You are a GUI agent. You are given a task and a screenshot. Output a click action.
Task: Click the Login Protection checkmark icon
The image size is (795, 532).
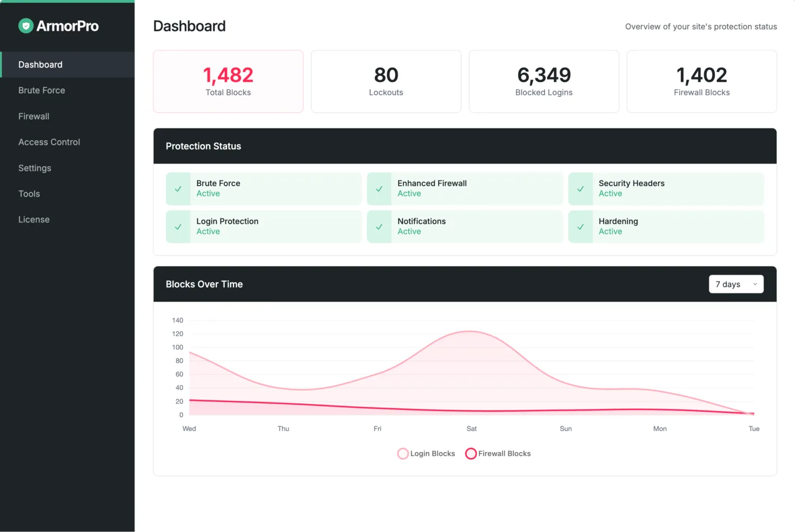coord(178,227)
